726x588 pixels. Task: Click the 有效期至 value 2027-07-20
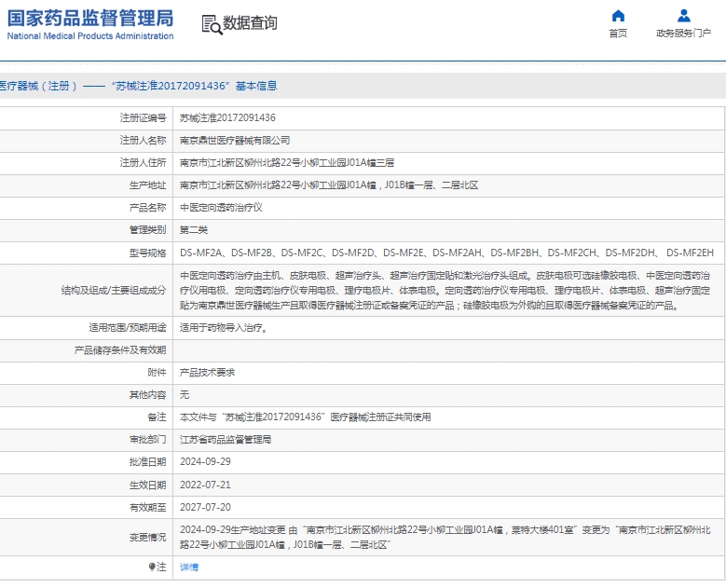click(205, 508)
